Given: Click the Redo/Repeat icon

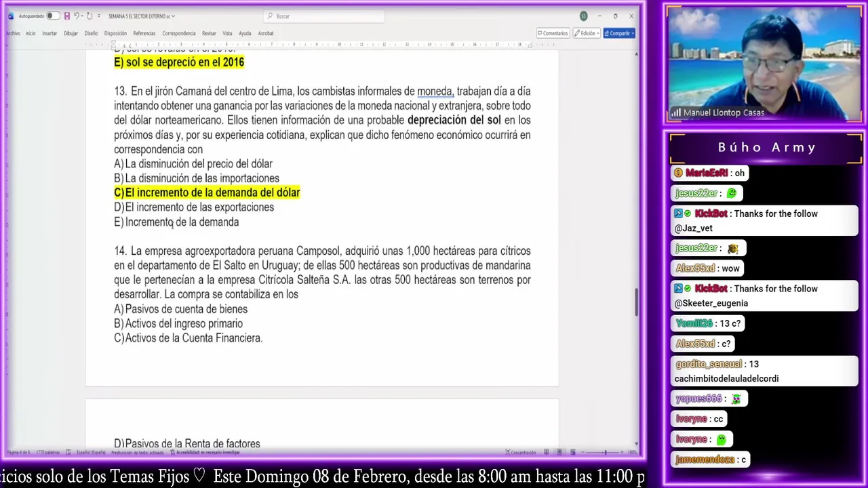Looking at the screenshot, I should click(x=90, y=16).
